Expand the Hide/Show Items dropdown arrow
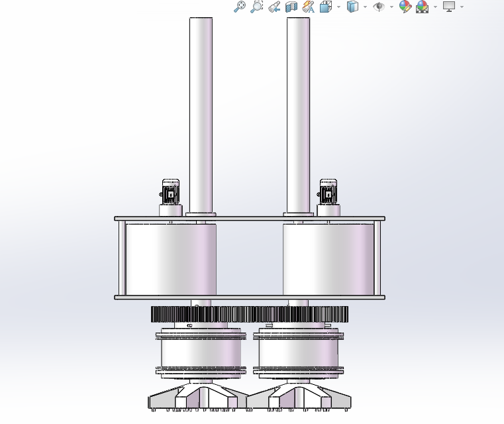The image size is (504, 424). (x=391, y=7)
